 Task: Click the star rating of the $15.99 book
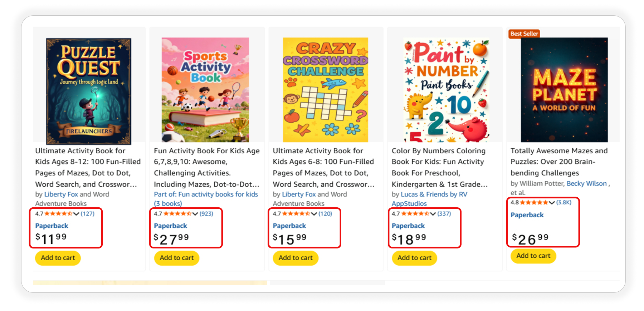296,214
